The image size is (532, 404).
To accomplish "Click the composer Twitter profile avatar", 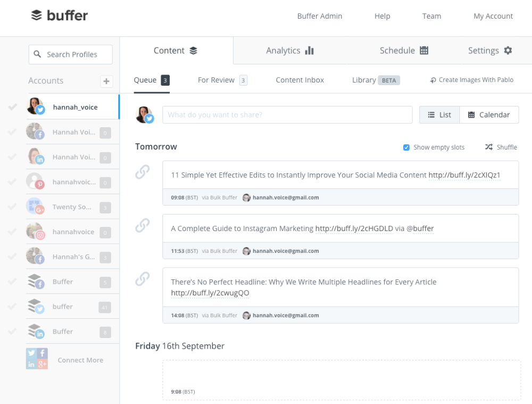I will 145,115.
